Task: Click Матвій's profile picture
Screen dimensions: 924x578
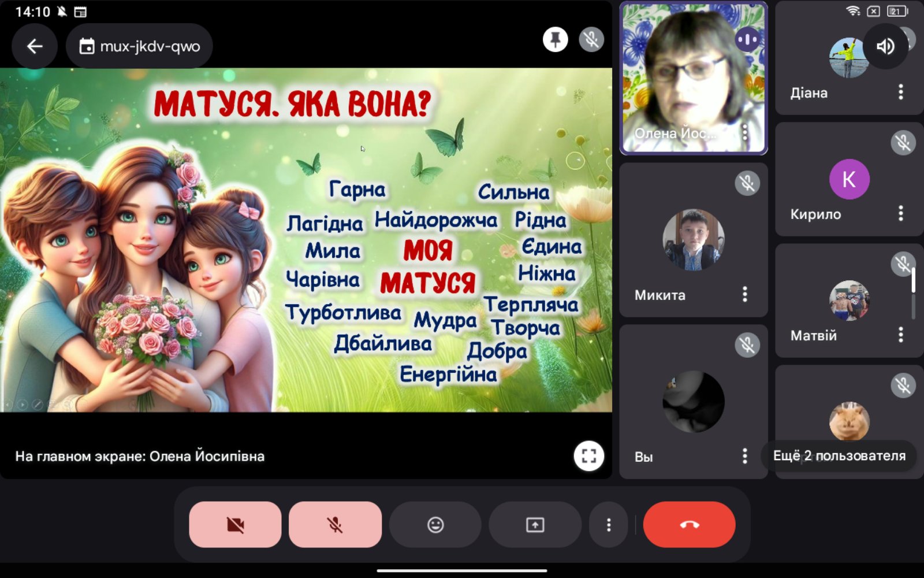Action: click(x=850, y=301)
